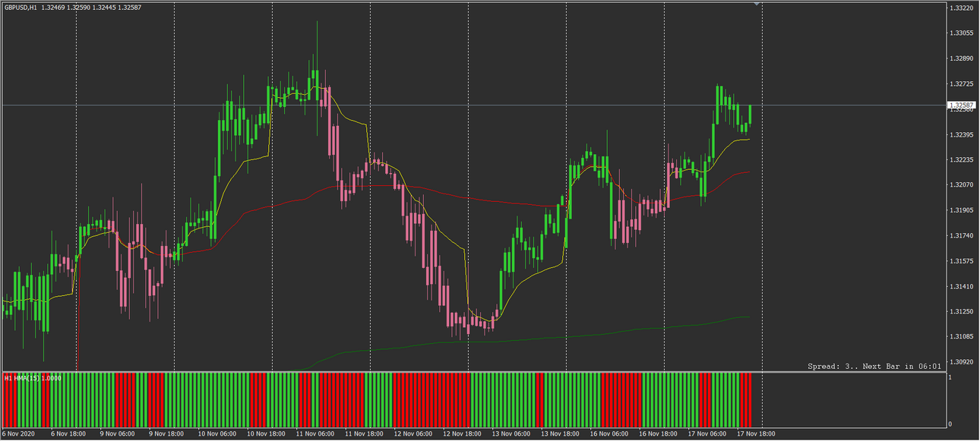The width and height of the screenshot is (980, 441).
Task: Click the indicator scale value 0
Action: tap(951, 424)
